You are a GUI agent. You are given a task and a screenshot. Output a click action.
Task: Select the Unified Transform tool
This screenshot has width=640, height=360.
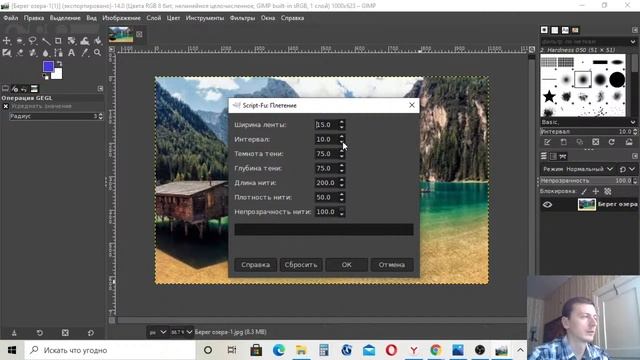point(72,40)
